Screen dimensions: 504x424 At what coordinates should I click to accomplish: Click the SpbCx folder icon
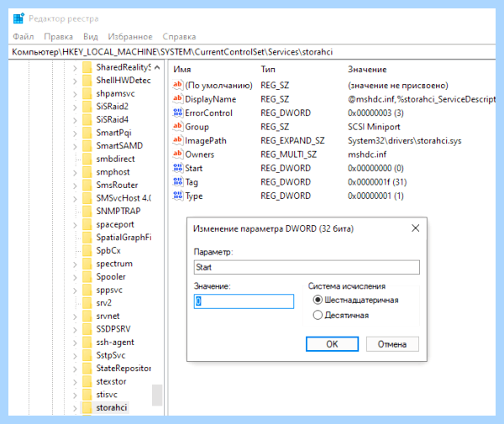87,250
